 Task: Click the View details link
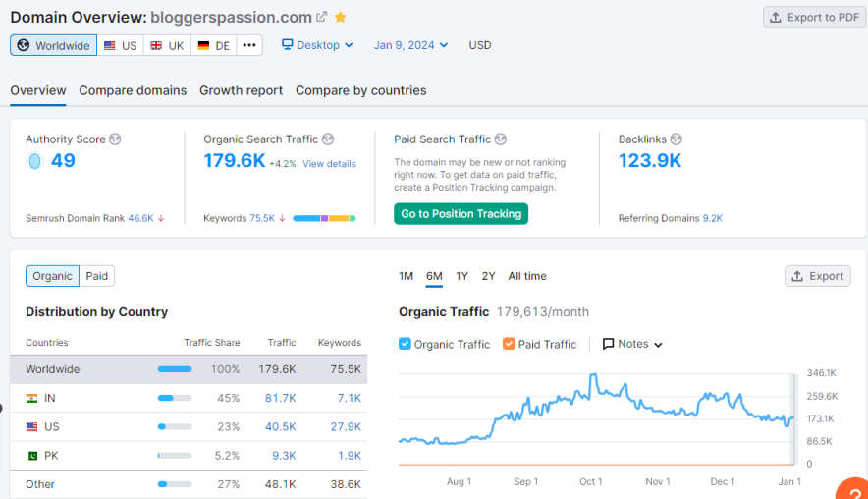329,164
